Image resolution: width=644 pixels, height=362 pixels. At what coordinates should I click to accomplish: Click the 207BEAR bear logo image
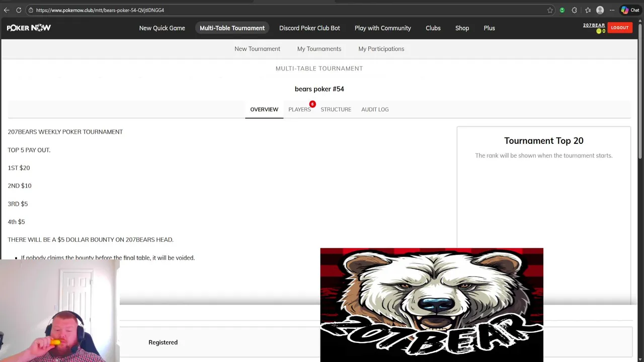pyautogui.click(x=432, y=305)
